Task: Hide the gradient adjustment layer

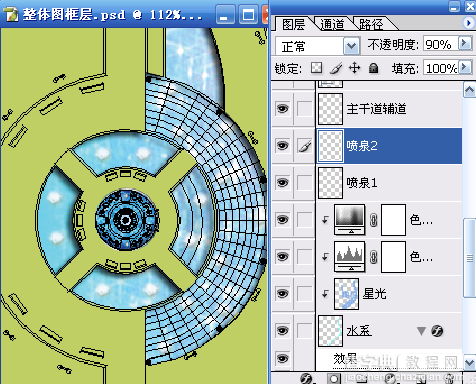Action: pyautogui.click(x=282, y=220)
